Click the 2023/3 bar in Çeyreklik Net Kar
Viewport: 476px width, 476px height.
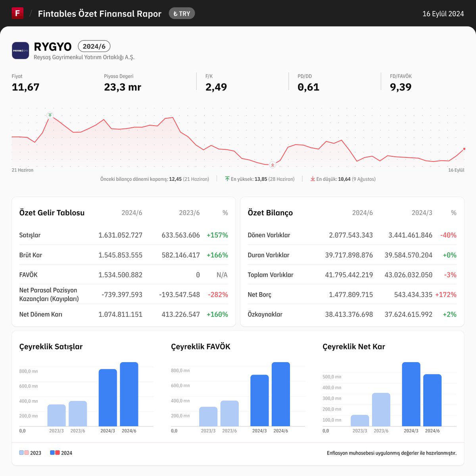tap(360, 420)
